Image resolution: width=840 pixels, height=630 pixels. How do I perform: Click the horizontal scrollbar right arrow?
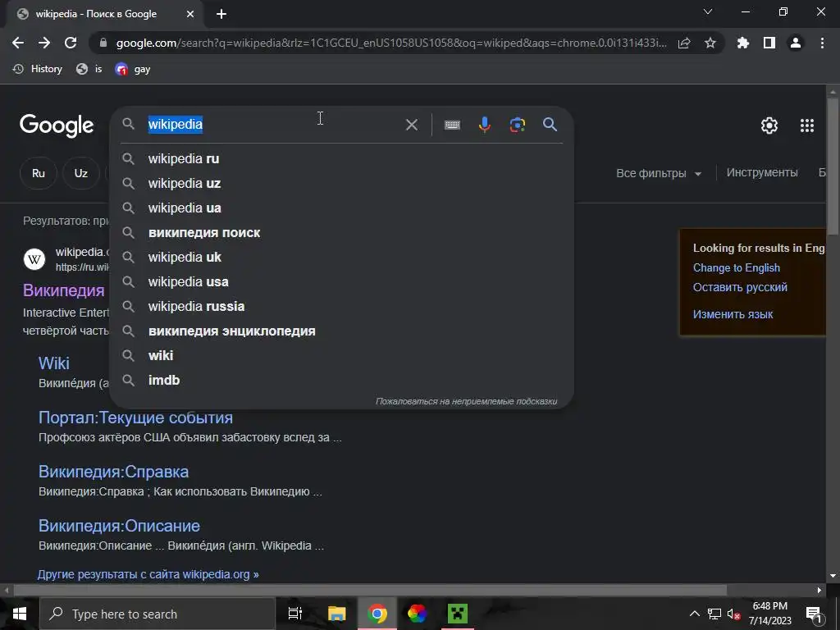(819, 591)
